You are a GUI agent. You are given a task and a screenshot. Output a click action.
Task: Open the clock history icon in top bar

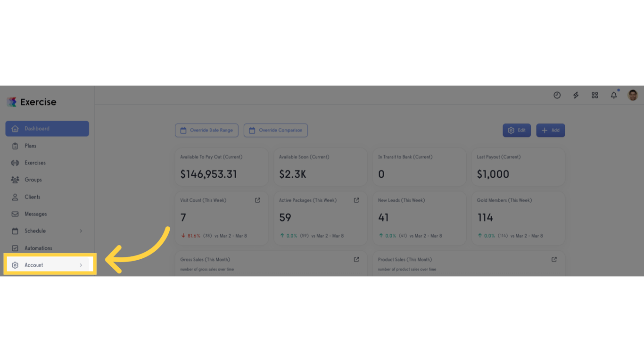coord(557,95)
